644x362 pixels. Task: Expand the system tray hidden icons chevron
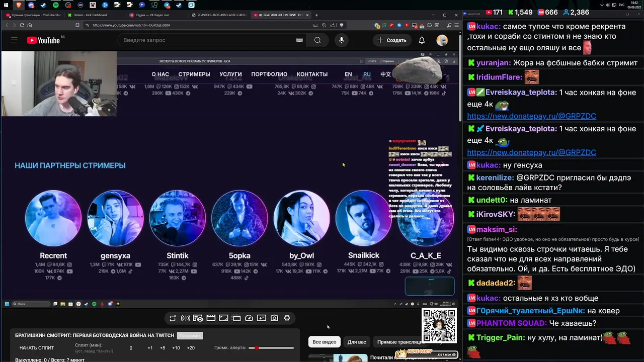click(x=602, y=5)
